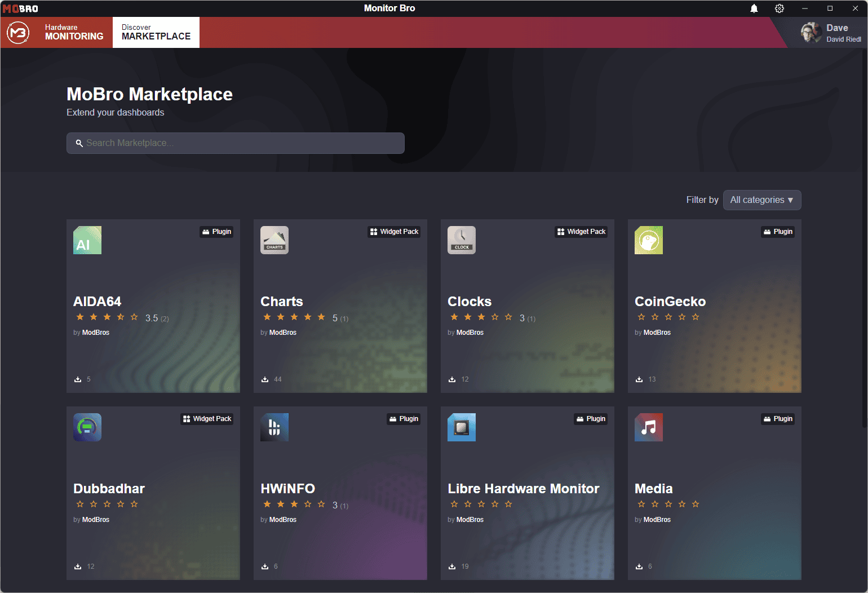Click the empty star rating on Media

668,505
